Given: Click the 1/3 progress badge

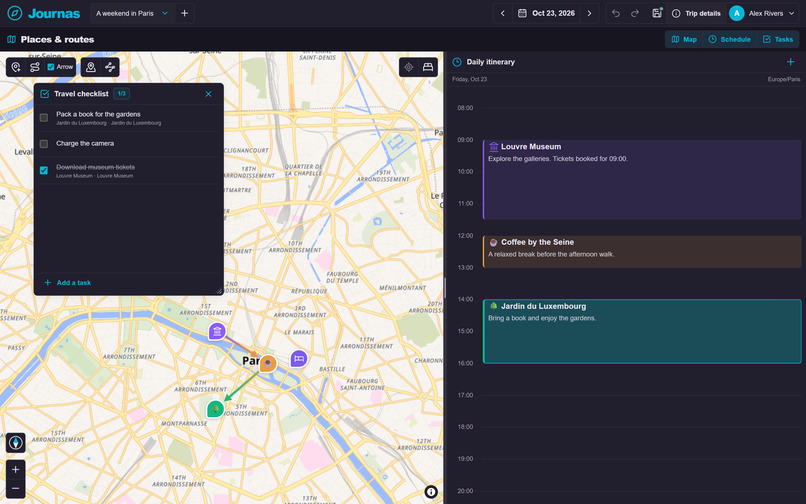Looking at the screenshot, I should tap(121, 94).
